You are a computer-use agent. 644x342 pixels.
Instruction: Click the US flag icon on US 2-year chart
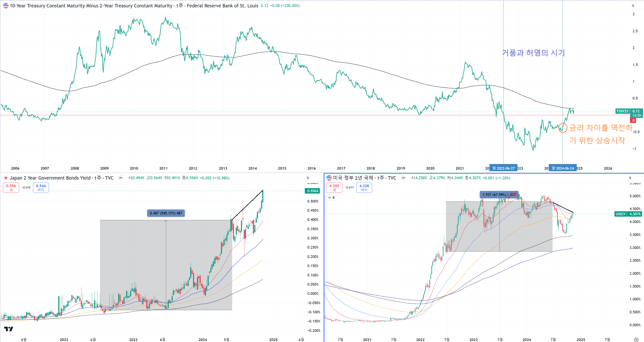tap(329, 178)
